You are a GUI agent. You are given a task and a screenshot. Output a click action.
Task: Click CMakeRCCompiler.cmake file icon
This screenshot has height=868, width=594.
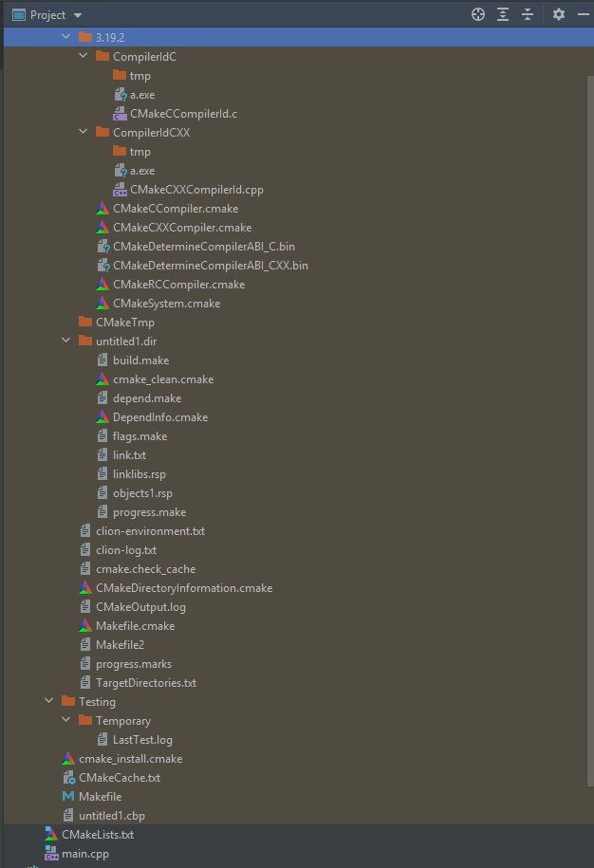tap(102, 284)
